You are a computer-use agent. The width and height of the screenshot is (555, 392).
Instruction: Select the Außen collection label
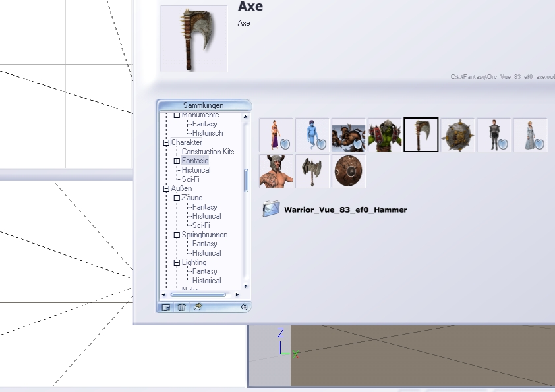pos(181,188)
